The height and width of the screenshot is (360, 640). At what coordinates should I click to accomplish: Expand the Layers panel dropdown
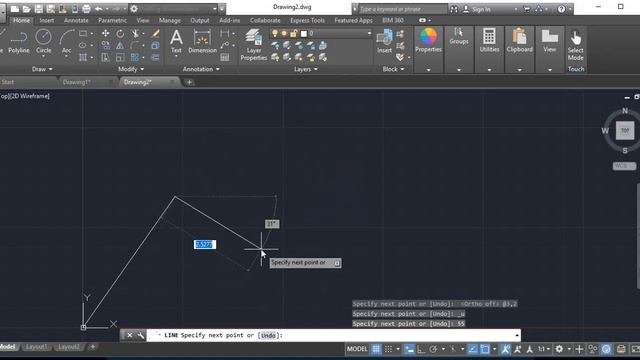point(306,69)
